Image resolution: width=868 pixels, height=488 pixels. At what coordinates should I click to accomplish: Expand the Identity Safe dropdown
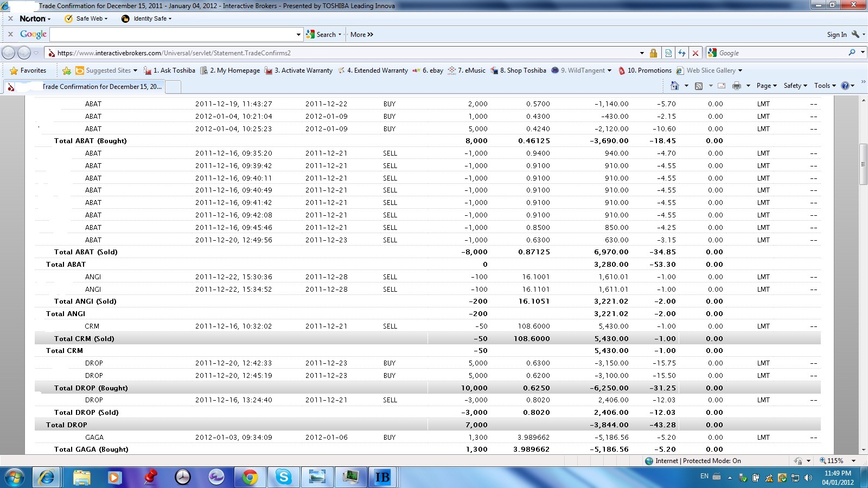pyautogui.click(x=146, y=18)
